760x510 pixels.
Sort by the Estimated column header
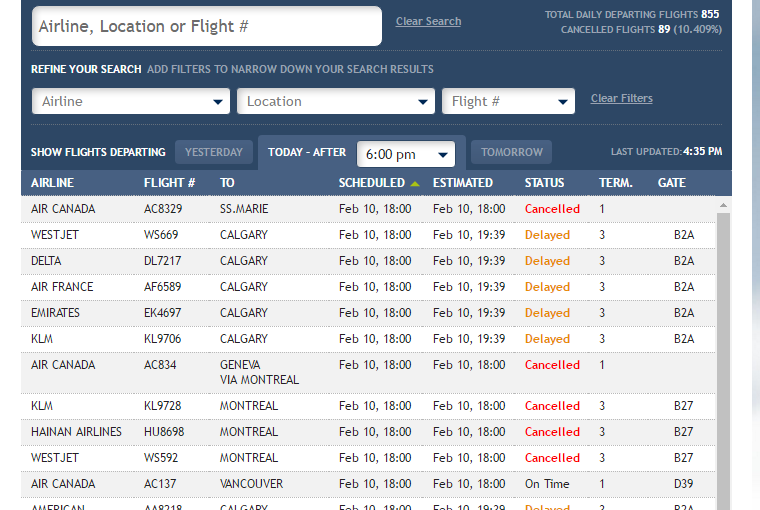click(462, 183)
